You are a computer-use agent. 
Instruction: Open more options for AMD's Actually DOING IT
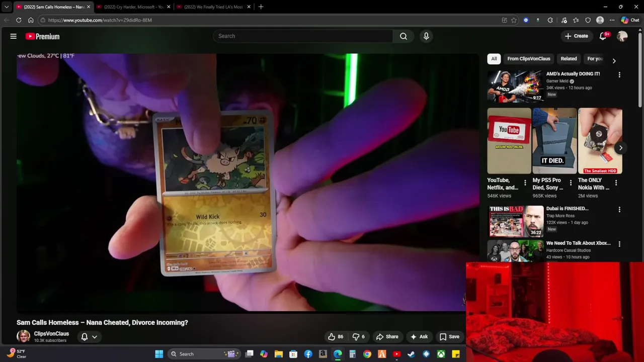(619, 74)
